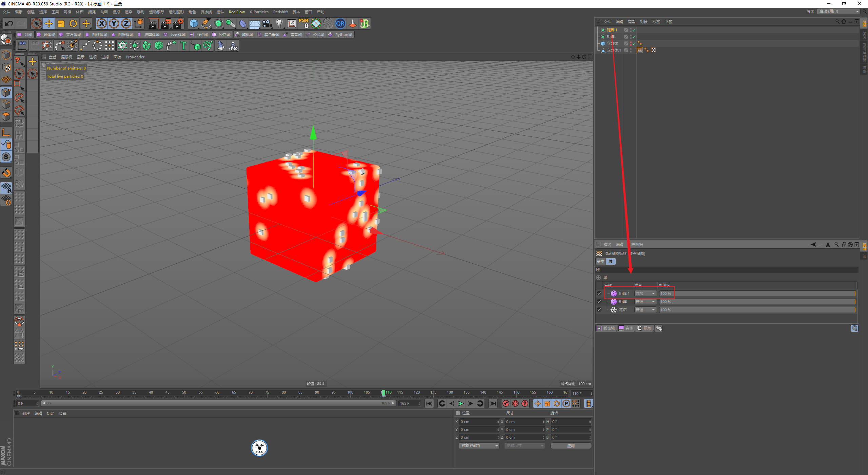Open blend mode dropdown for 冻结 layer
Screen dimensions: 868x475
coord(645,310)
